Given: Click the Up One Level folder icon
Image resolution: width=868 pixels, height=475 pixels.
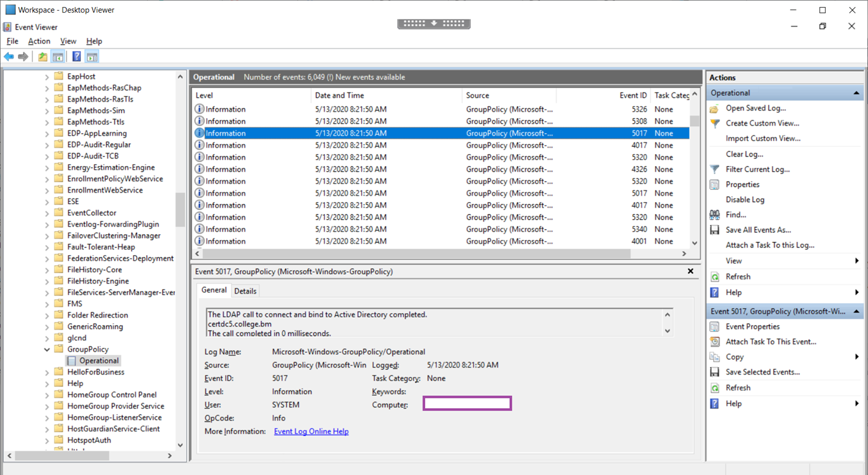Looking at the screenshot, I should click(42, 57).
